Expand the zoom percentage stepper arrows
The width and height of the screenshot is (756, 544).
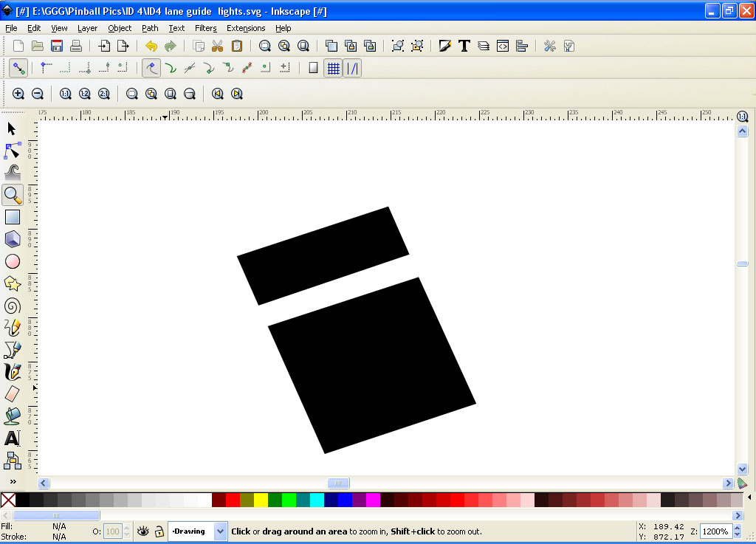(x=736, y=531)
